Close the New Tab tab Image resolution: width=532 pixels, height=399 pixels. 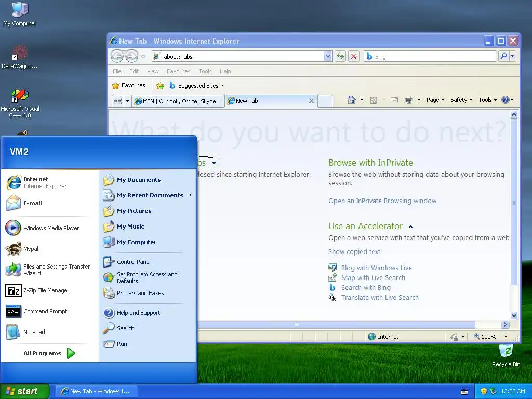[x=311, y=101]
